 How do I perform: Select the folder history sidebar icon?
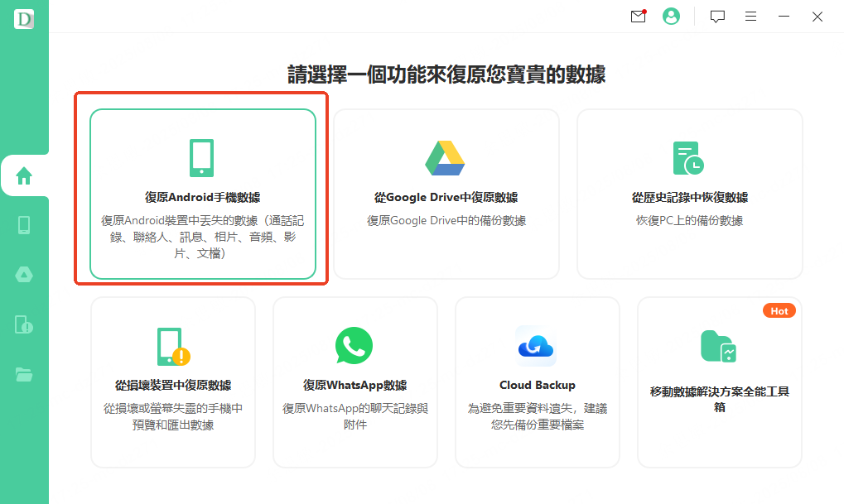pyautogui.click(x=24, y=374)
